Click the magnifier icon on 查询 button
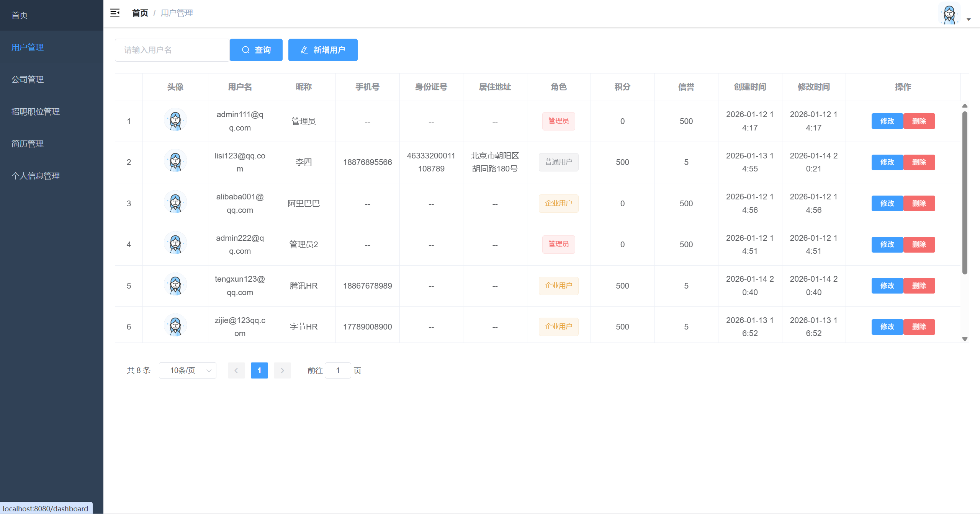 pos(246,50)
